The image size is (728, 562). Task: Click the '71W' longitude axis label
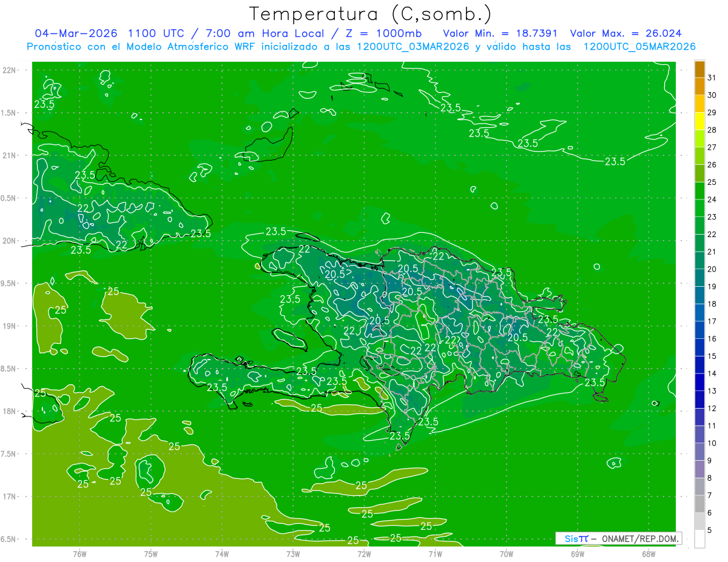click(435, 554)
